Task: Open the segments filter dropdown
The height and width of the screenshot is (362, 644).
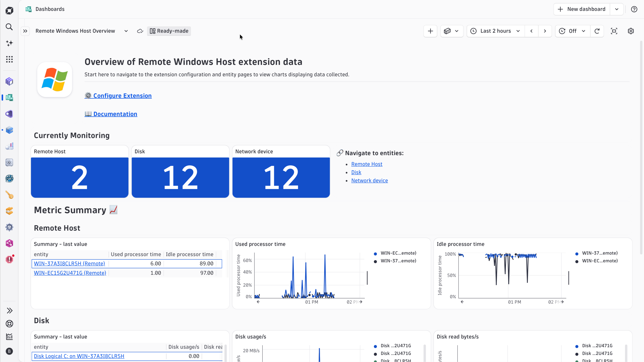Action: click(452, 31)
